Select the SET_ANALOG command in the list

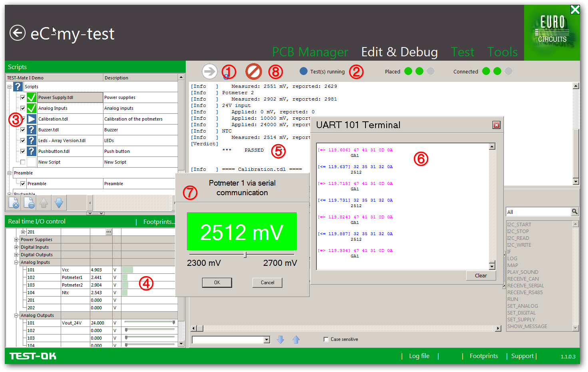[522, 306]
